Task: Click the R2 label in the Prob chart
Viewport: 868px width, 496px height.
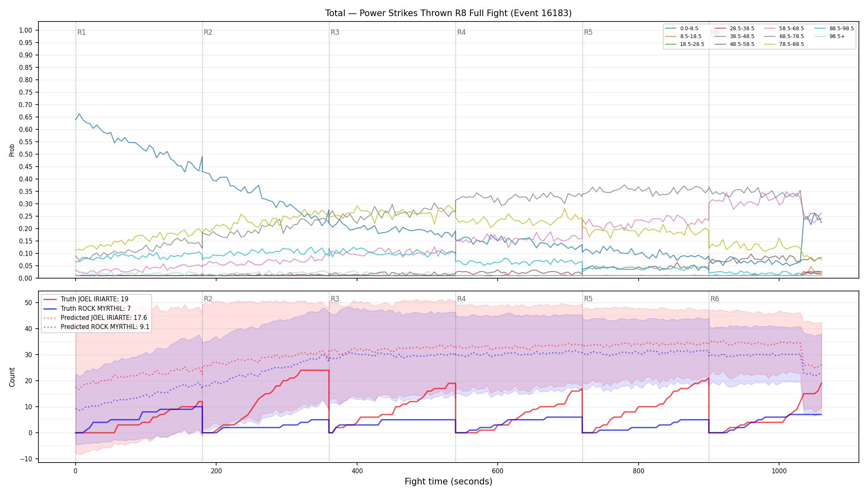Action: (x=208, y=32)
